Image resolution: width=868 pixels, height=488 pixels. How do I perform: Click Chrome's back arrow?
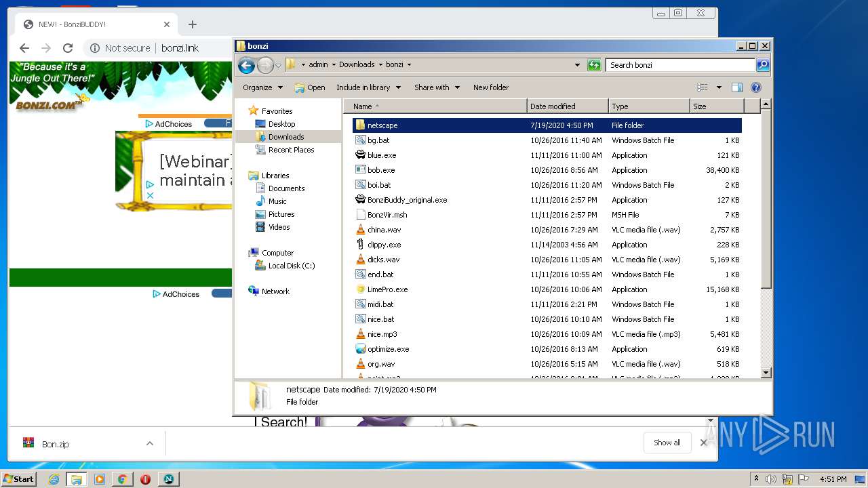click(x=24, y=48)
